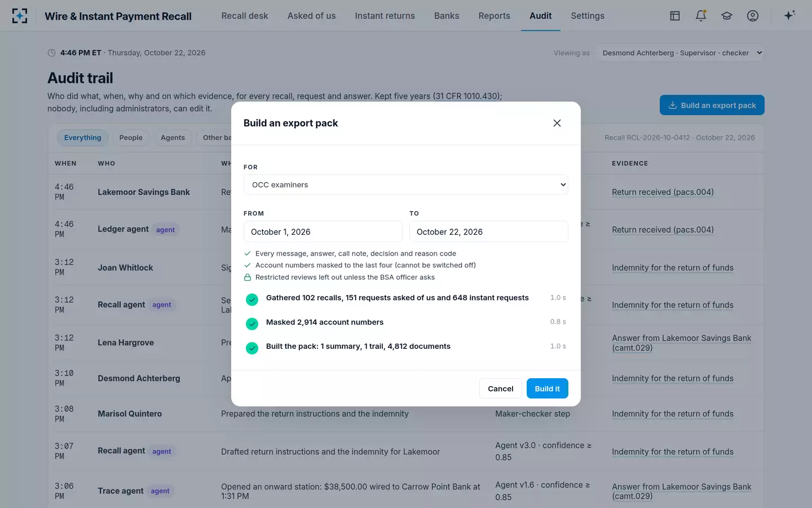This screenshot has height=508, width=812.
Task: Click Cancel in the export dialog
Action: tap(501, 388)
